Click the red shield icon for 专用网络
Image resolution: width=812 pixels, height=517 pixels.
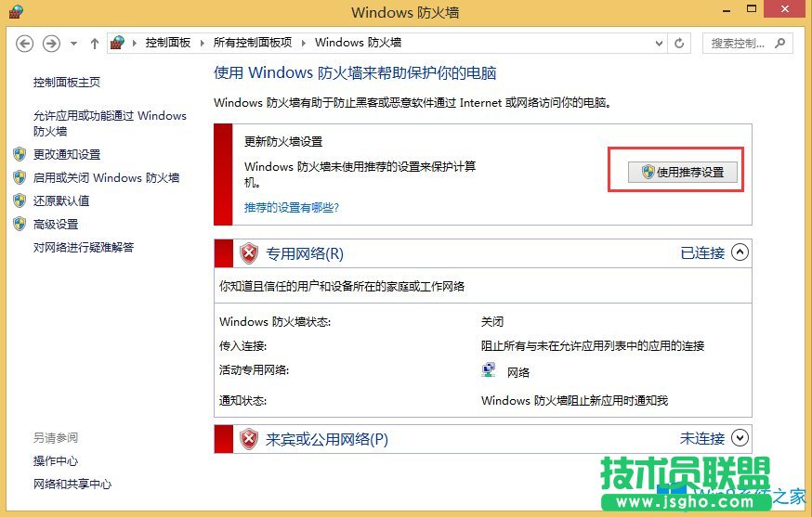pos(249,253)
